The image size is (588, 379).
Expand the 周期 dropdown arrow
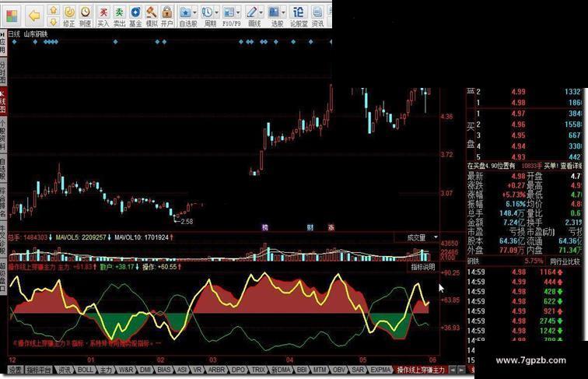[x=217, y=12]
